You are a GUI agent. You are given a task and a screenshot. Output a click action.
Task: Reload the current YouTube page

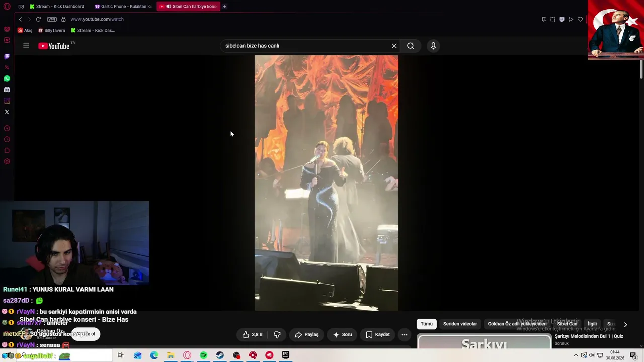click(x=38, y=19)
